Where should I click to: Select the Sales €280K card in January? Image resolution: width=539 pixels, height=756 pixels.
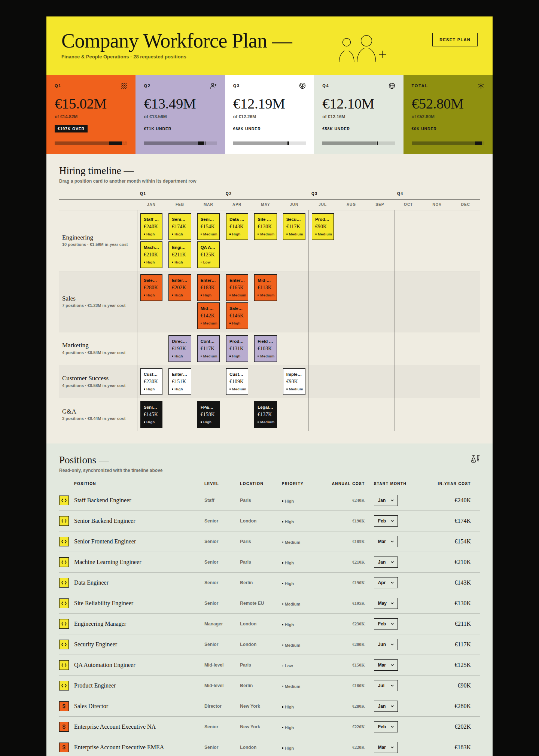151,287
